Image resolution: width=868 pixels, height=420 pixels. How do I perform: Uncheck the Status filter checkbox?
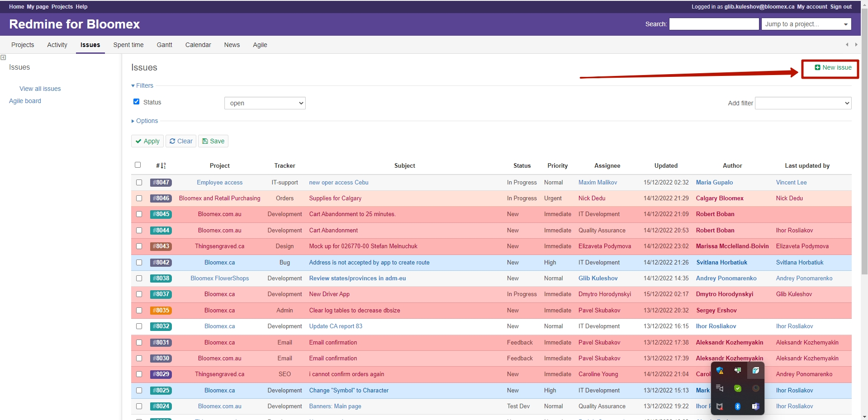tap(136, 102)
